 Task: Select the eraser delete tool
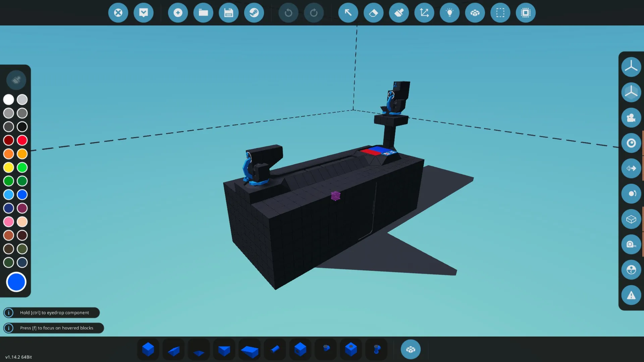point(373,13)
